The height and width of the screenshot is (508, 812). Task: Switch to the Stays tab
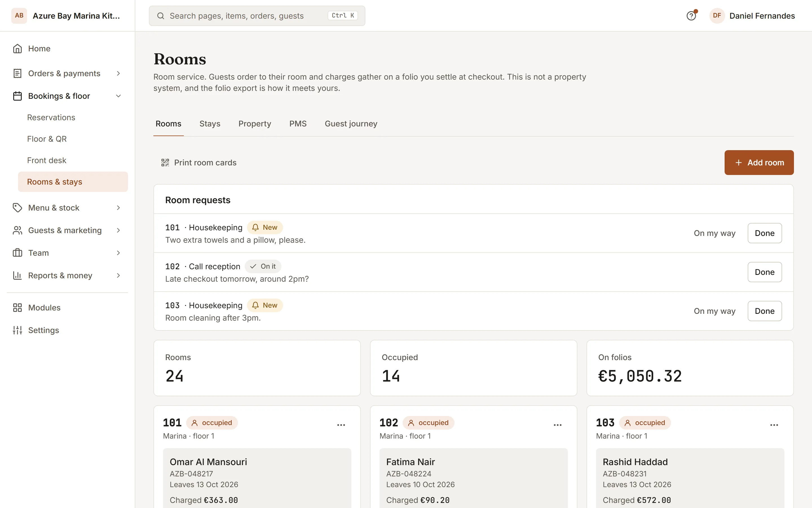coord(210,124)
